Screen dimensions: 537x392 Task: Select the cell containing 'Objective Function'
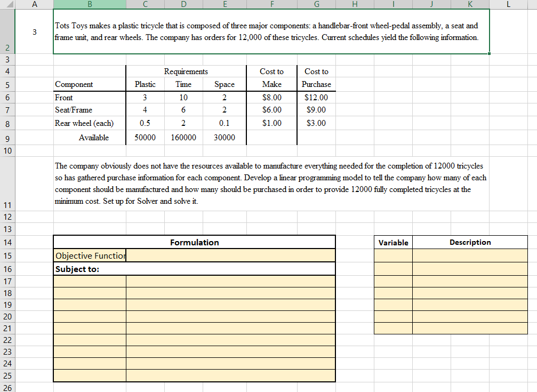[89, 255]
